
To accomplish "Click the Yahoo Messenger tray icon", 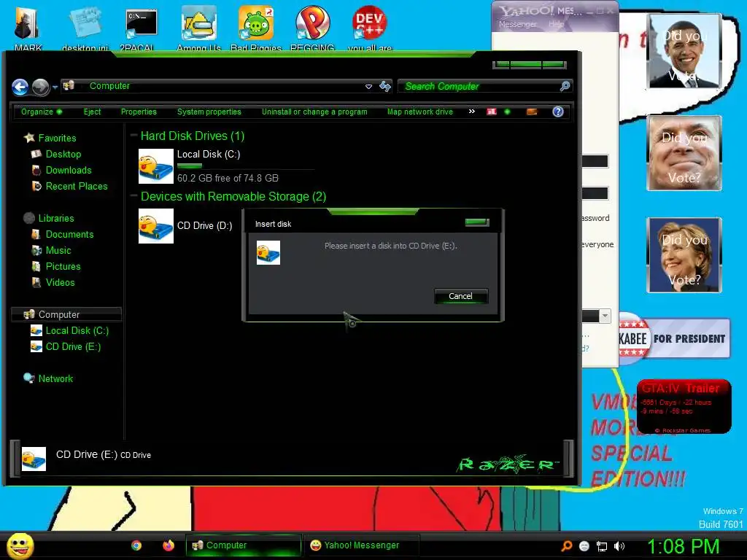I will tap(584, 546).
